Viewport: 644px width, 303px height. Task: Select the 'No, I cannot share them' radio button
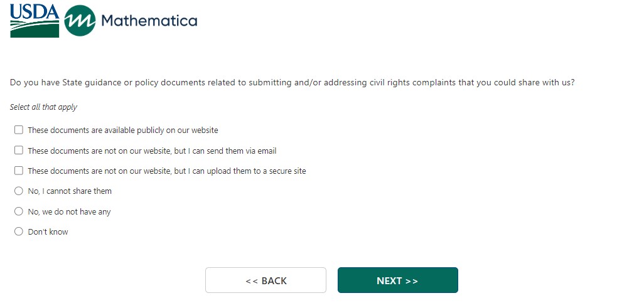[19, 191]
